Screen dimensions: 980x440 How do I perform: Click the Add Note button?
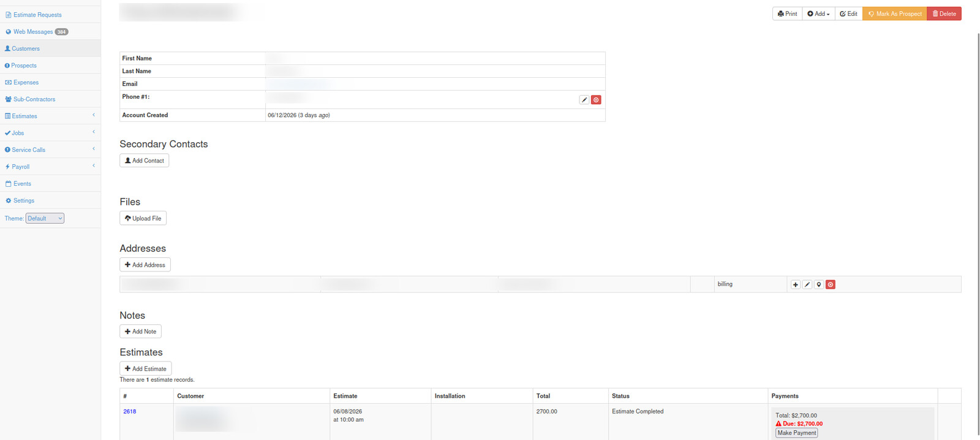coord(140,332)
